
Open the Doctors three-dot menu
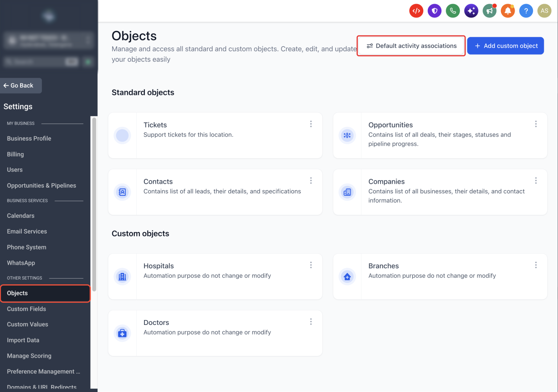point(311,322)
